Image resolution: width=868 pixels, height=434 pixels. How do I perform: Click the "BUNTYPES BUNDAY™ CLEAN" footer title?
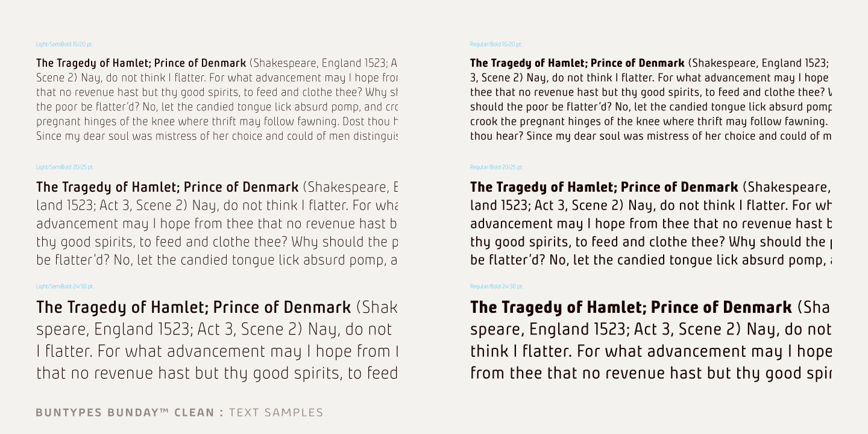point(125,413)
